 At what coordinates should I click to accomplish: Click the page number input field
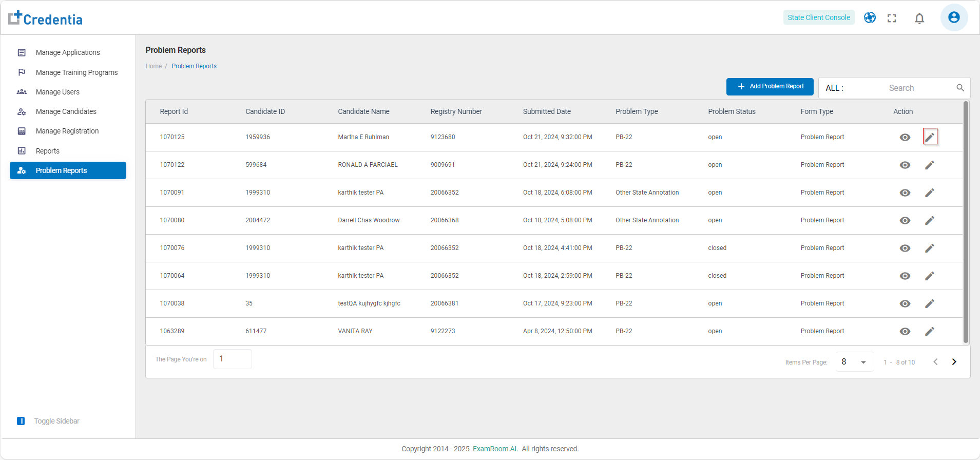pyautogui.click(x=232, y=359)
